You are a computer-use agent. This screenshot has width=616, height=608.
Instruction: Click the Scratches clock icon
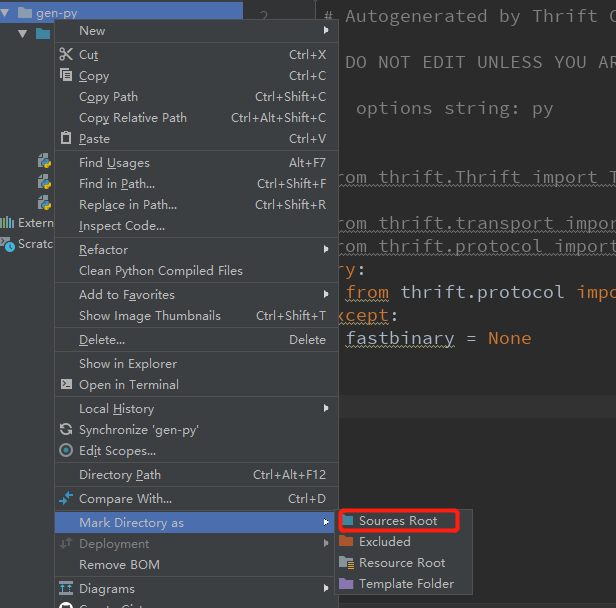tap(7, 244)
